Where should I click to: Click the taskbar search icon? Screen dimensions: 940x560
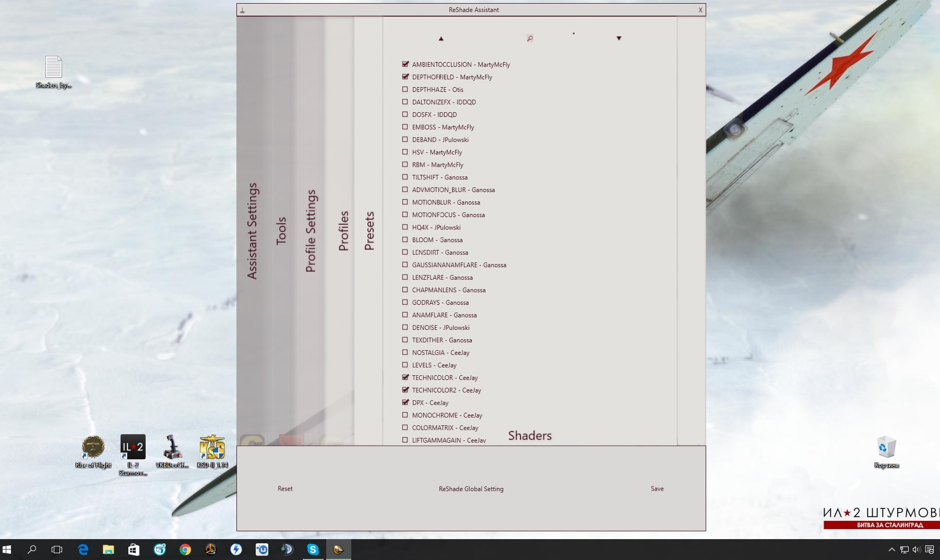pyautogui.click(x=32, y=550)
